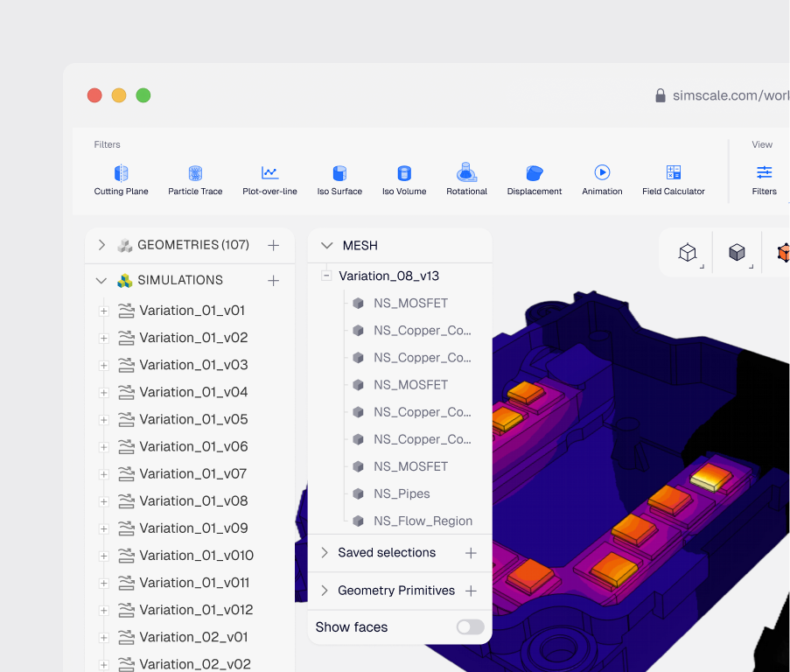Click the Variation_01_v05 simulation icon
Image resolution: width=790 pixels, height=672 pixels.
coord(127,420)
